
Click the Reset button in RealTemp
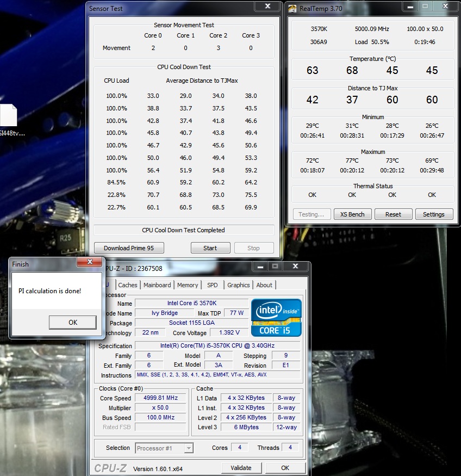coord(394,214)
